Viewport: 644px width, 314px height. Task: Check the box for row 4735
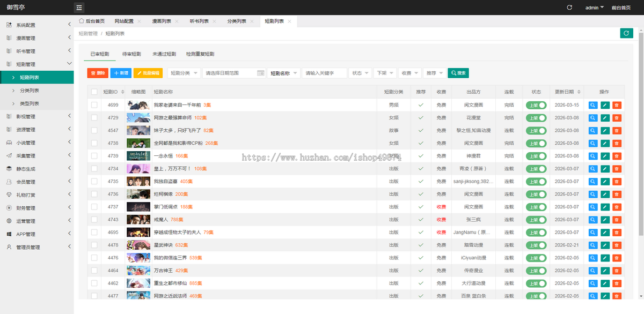coord(94,181)
